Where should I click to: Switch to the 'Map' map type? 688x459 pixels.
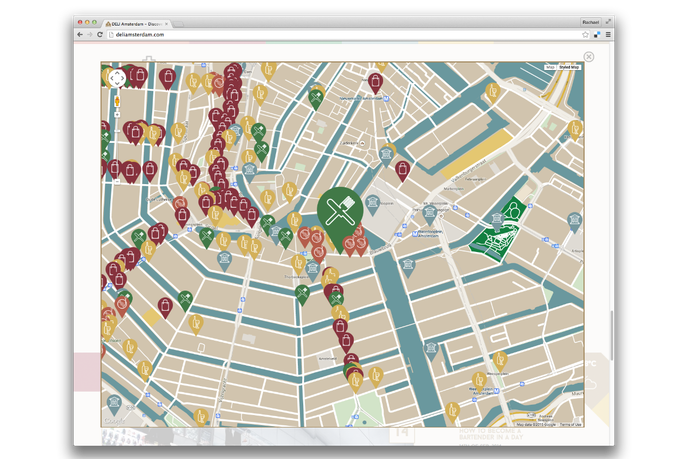tap(550, 67)
